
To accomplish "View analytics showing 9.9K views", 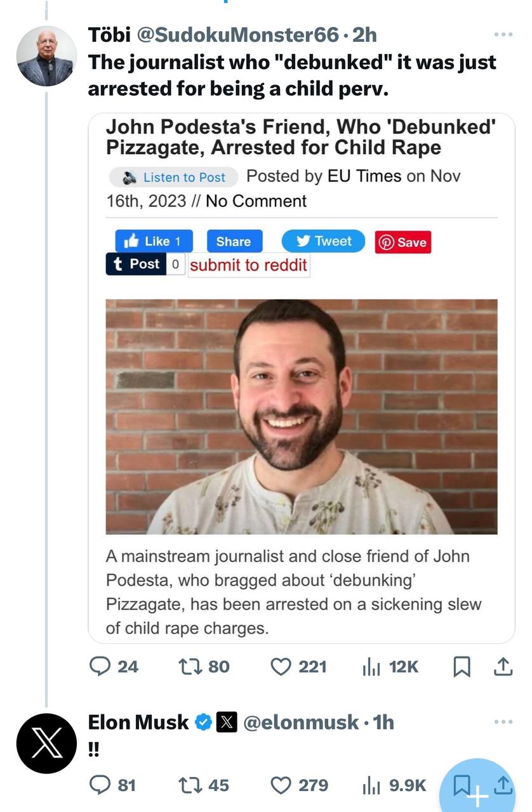I will point(370,785).
